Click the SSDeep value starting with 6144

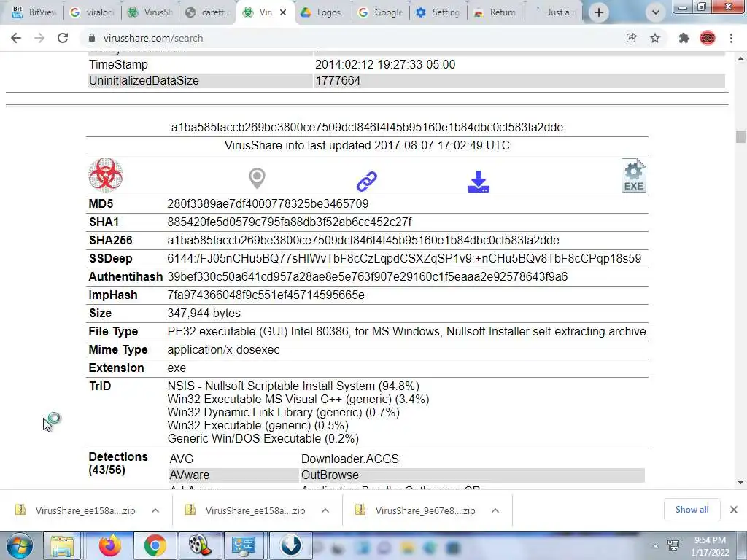[404, 259]
